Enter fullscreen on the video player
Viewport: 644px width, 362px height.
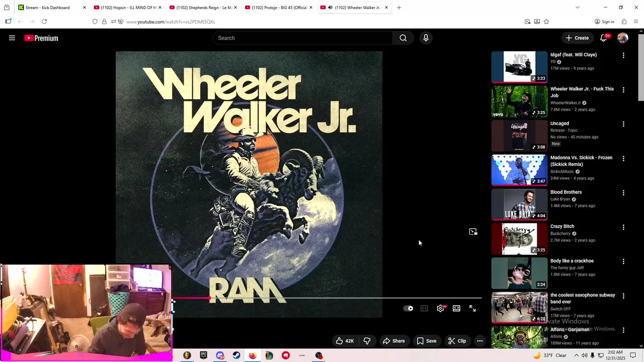tap(472, 309)
